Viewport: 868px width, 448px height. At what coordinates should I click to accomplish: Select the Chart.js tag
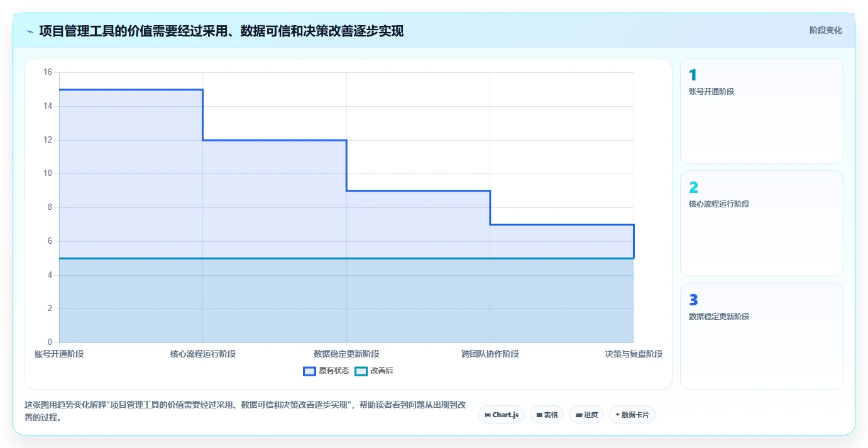502,415
